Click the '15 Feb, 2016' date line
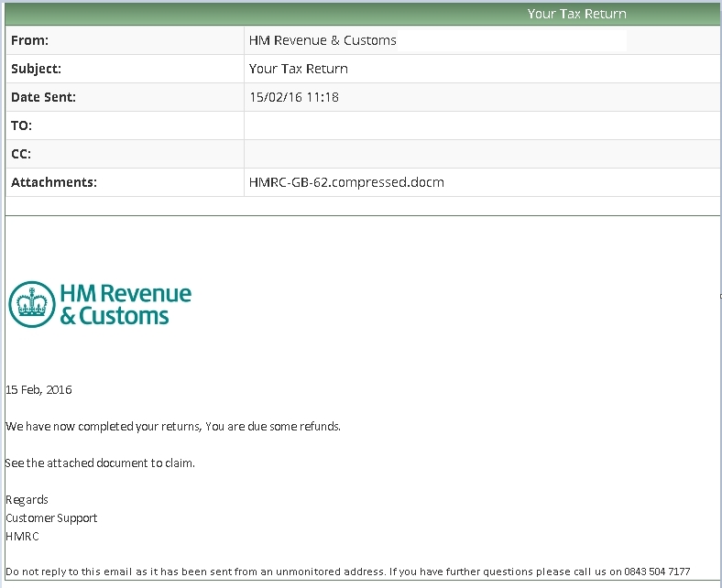Viewport: 722px width, 588px height. (38, 389)
